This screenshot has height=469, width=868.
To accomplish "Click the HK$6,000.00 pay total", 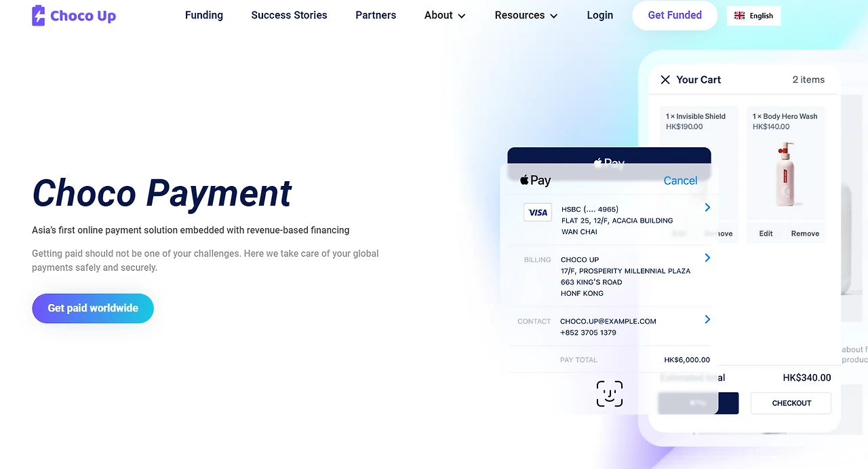I will coord(687,360).
